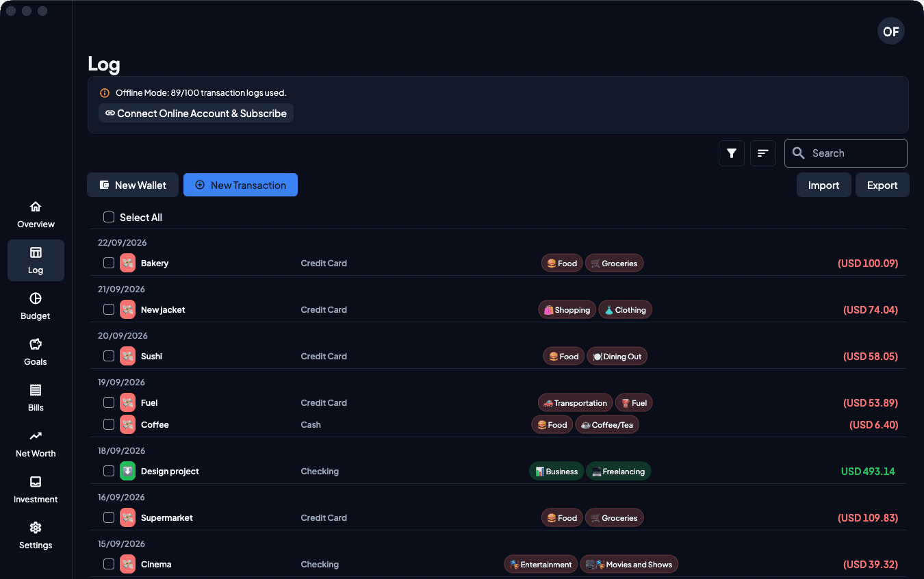
Task: Open the Net Worth section
Action: click(36, 444)
